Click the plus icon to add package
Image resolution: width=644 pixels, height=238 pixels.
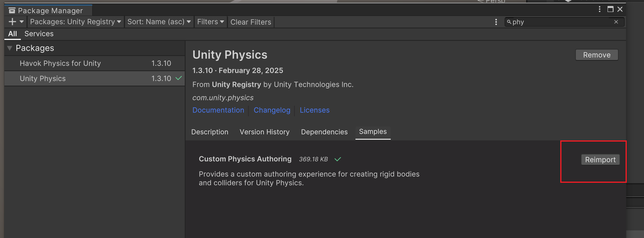coord(12,22)
